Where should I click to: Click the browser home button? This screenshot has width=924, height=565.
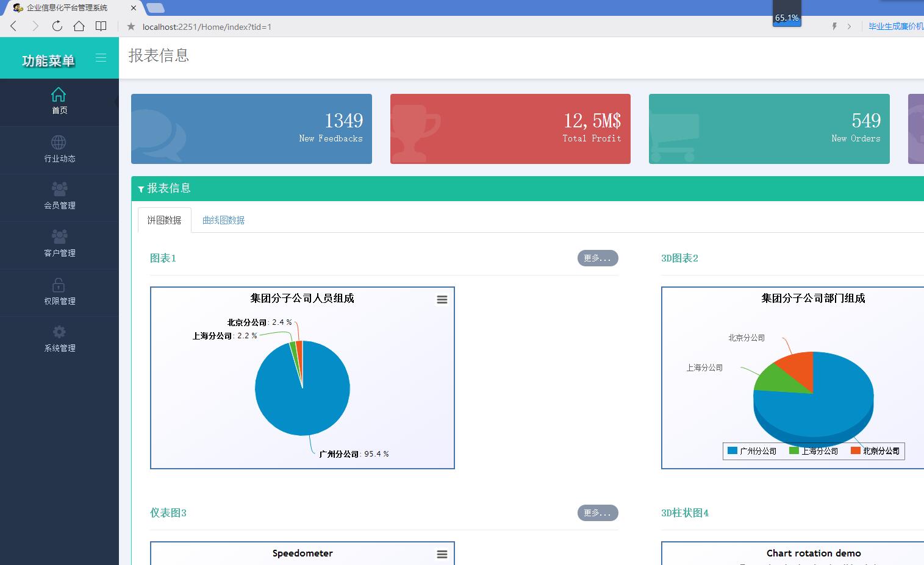(79, 26)
